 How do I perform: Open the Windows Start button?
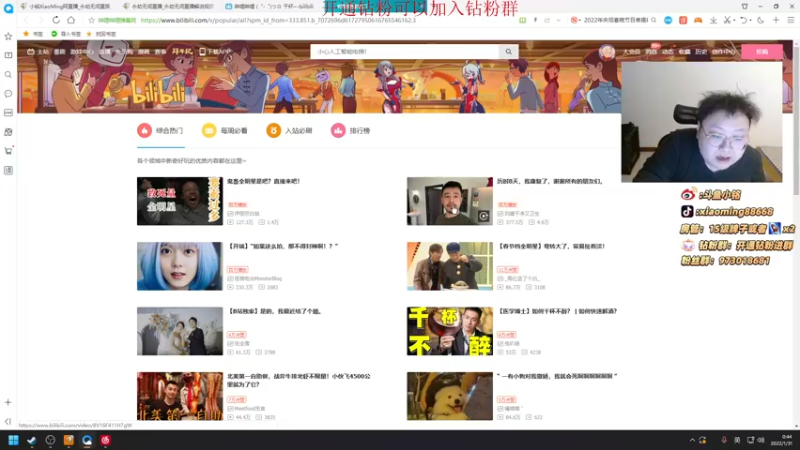click(x=13, y=440)
